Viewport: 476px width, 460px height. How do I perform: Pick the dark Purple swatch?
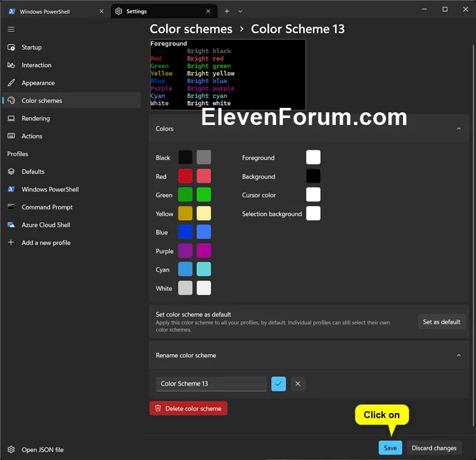click(185, 251)
